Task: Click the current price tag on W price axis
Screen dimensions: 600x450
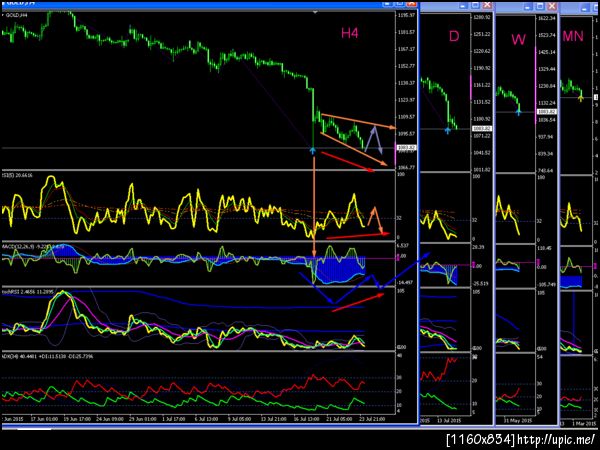Action: (x=546, y=111)
